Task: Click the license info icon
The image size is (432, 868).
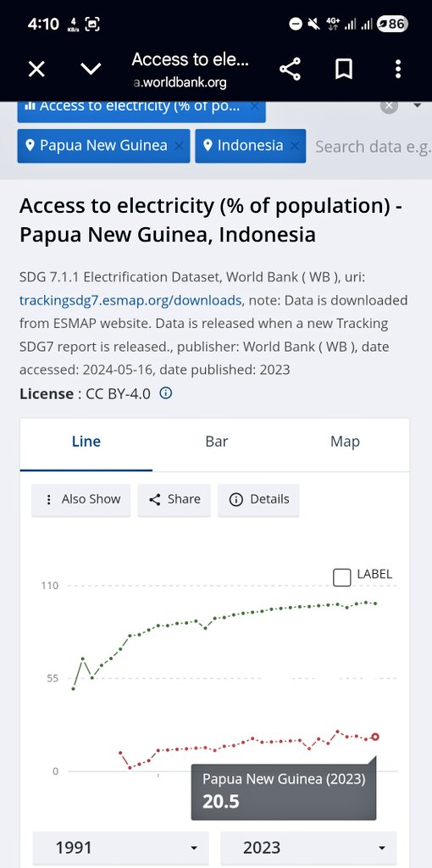Action: click(165, 393)
